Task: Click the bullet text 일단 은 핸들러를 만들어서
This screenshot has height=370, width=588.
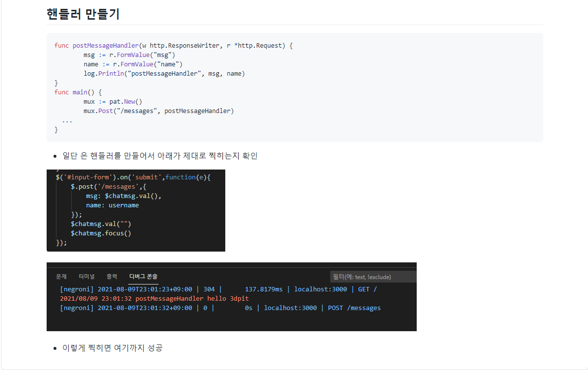Action: [160, 156]
